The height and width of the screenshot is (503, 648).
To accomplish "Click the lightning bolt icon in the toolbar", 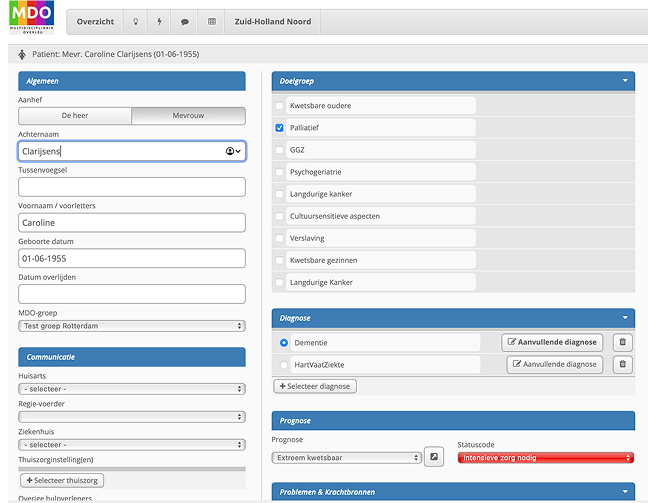I will (x=160, y=21).
